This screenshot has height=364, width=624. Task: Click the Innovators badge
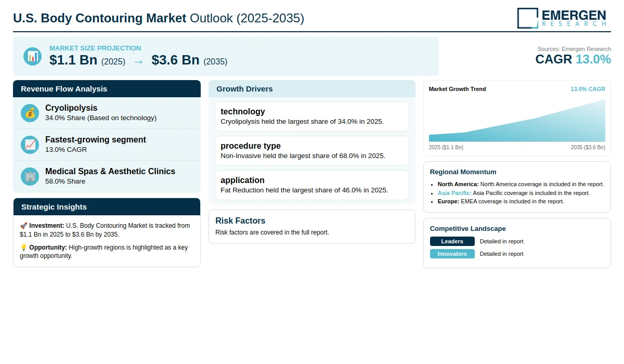point(452,254)
